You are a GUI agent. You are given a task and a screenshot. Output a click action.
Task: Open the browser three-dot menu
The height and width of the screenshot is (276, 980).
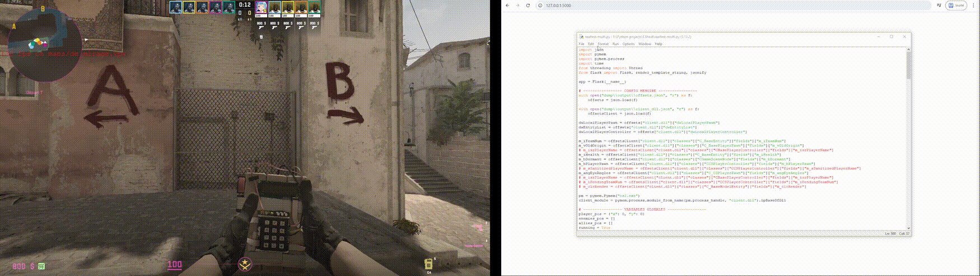(974, 6)
